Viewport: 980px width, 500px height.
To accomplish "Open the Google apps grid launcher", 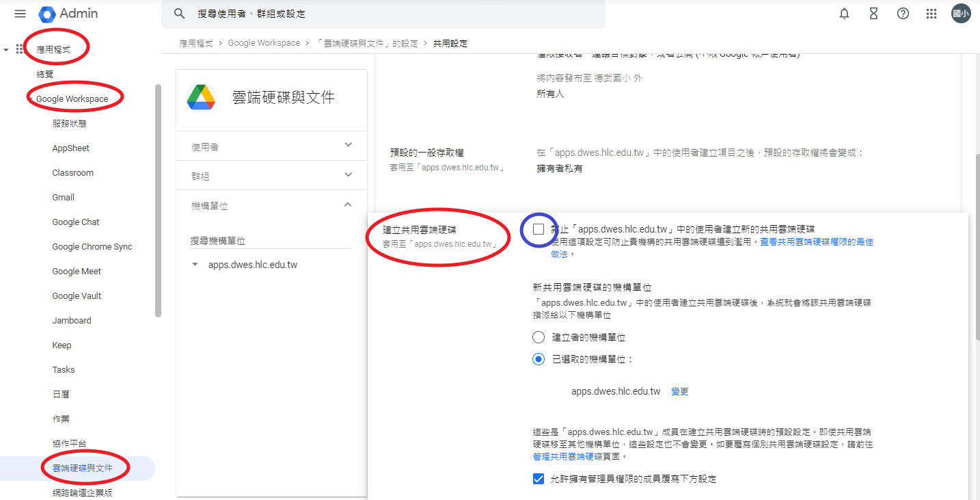I will pos(931,14).
